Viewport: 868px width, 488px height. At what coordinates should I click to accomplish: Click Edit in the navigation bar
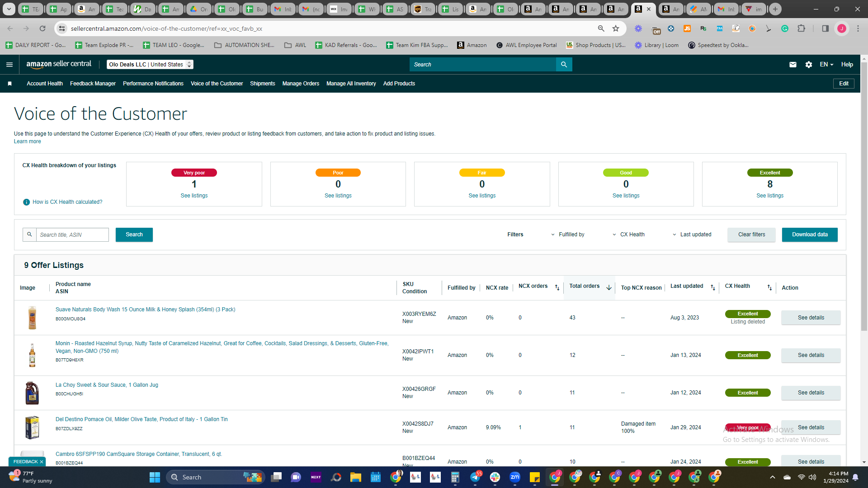tap(844, 84)
